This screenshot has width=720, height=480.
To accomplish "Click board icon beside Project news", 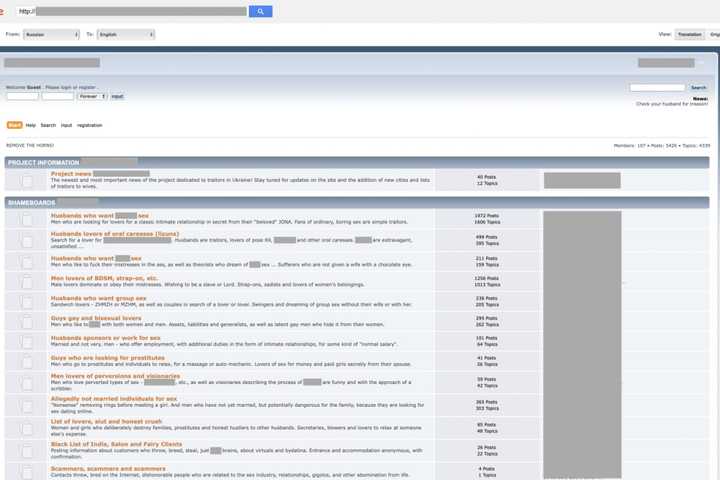I will 27,181.
